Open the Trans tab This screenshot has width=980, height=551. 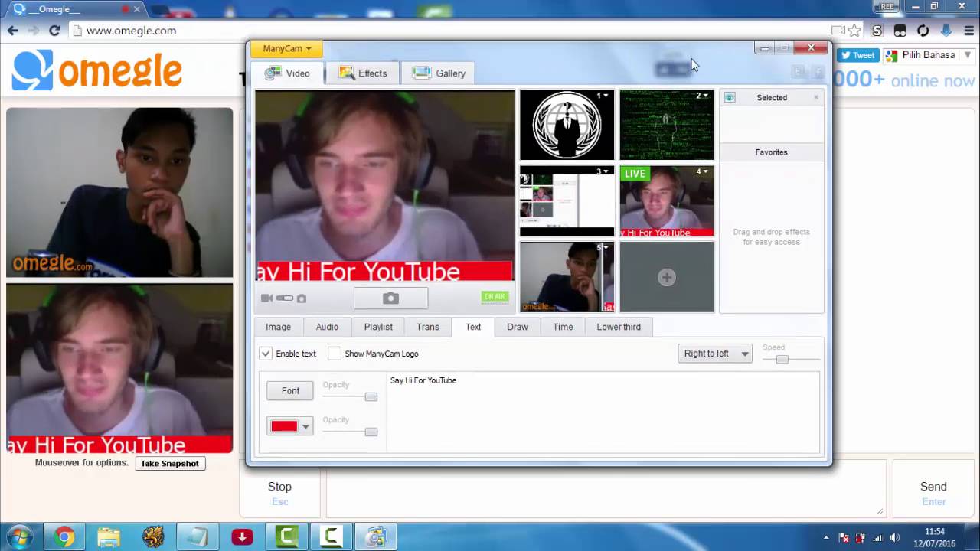(x=428, y=327)
